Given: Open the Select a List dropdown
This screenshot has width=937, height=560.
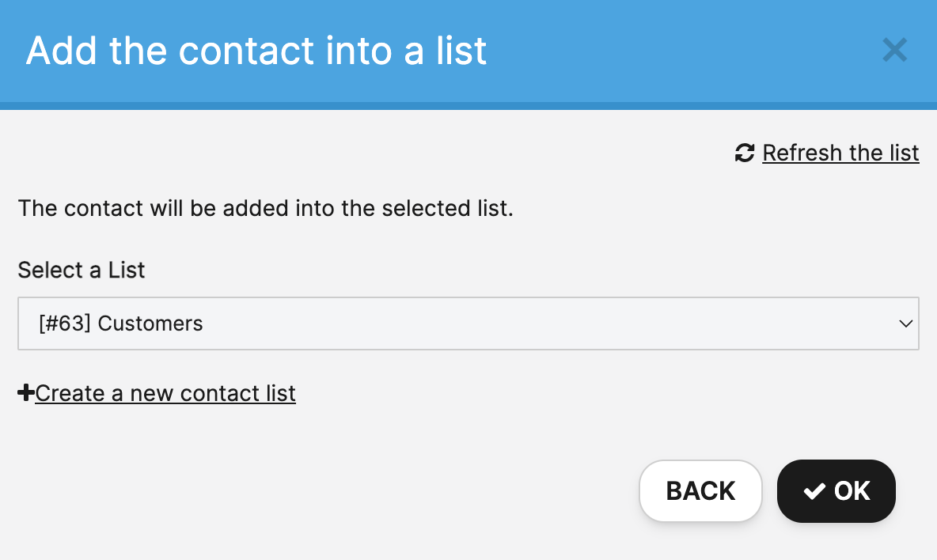Looking at the screenshot, I should pyautogui.click(x=468, y=323).
